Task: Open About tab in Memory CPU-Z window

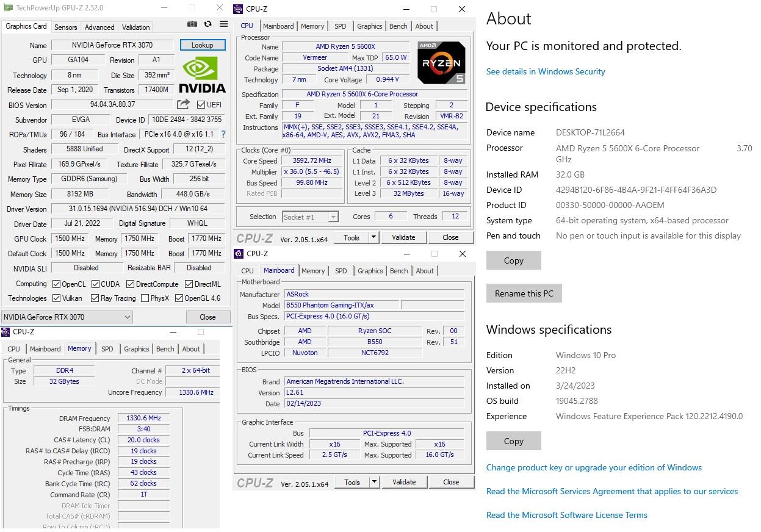Action: (191, 349)
